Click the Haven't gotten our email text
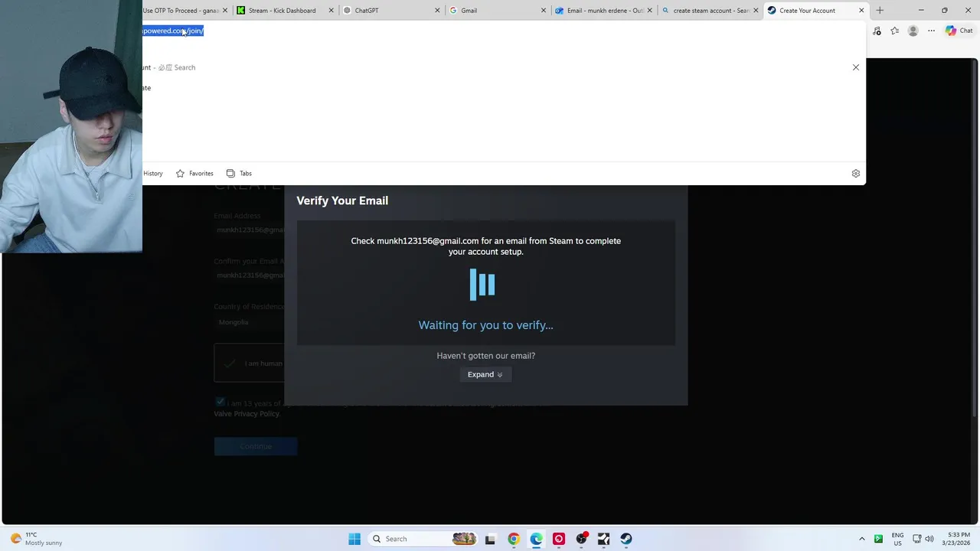Viewport: 980px width, 551px height. pyautogui.click(x=485, y=356)
